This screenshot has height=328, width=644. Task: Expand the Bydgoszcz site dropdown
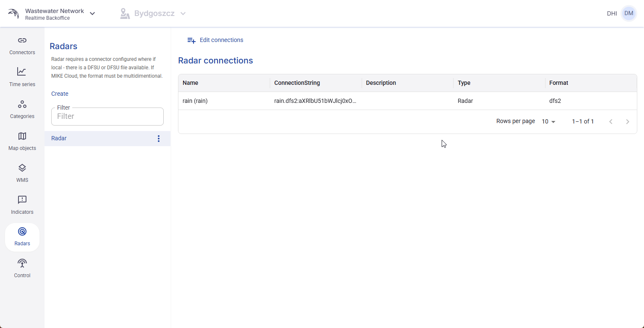click(183, 14)
